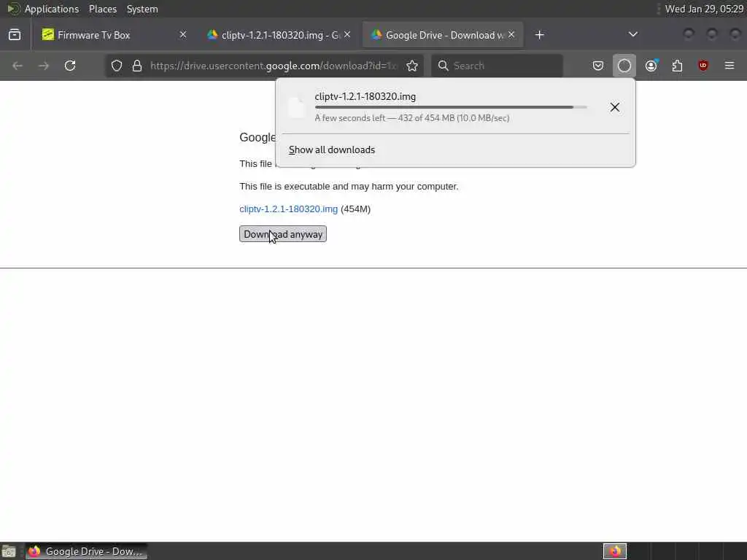Viewport: 747px width, 560px height.
Task: Open Firefox account menu
Action: (651, 66)
